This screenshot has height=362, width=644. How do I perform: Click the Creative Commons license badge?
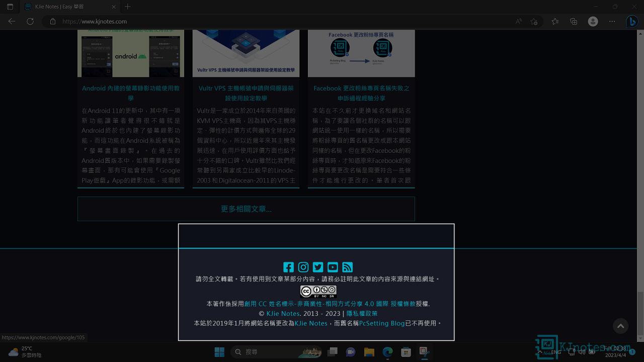click(x=318, y=292)
